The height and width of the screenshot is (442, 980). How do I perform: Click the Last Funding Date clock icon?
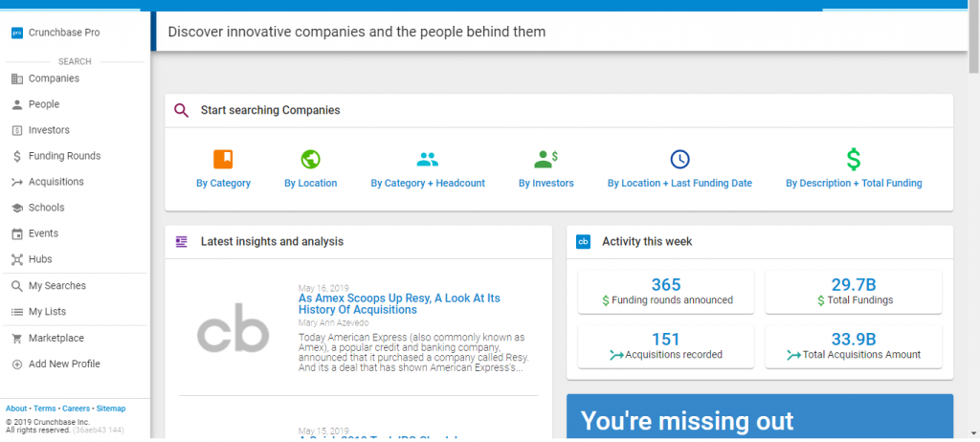pos(679,159)
